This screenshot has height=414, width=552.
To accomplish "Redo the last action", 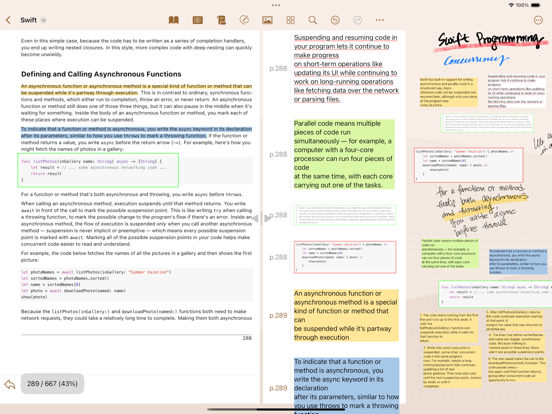I will point(357,20).
